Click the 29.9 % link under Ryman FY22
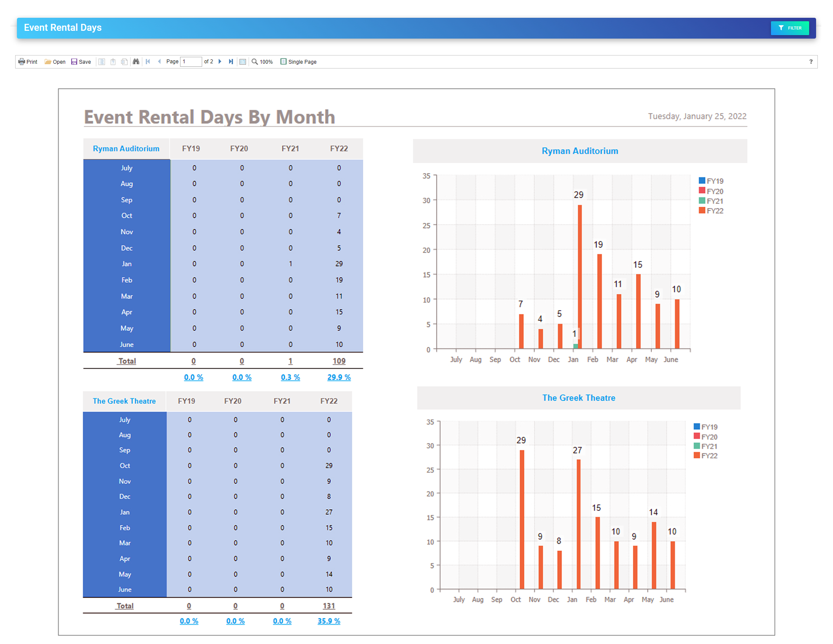Viewport: 833px width, 644px height. 339,377
